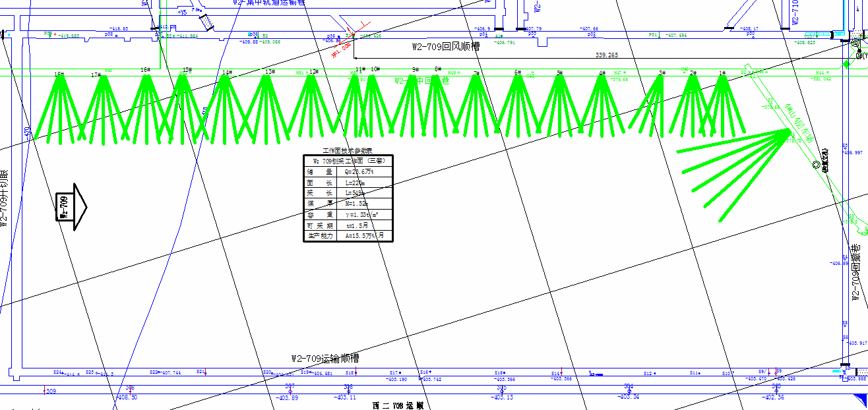Select the W2-709回撤巷 vertical label
The width and height of the screenshot is (868, 410).
856,272
